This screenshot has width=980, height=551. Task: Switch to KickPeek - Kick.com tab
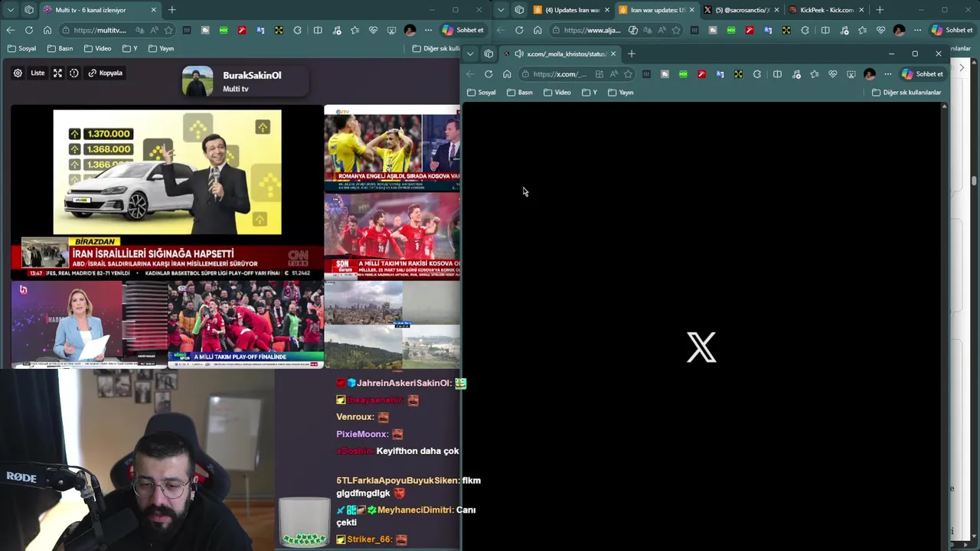(825, 10)
